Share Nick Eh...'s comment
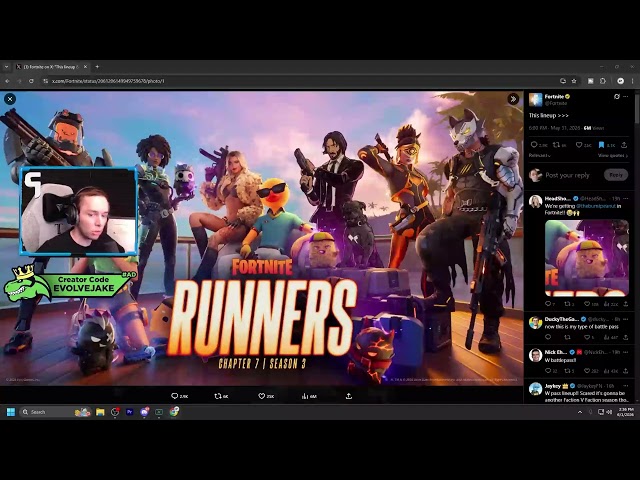The image size is (640, 480). pos(625,371)
